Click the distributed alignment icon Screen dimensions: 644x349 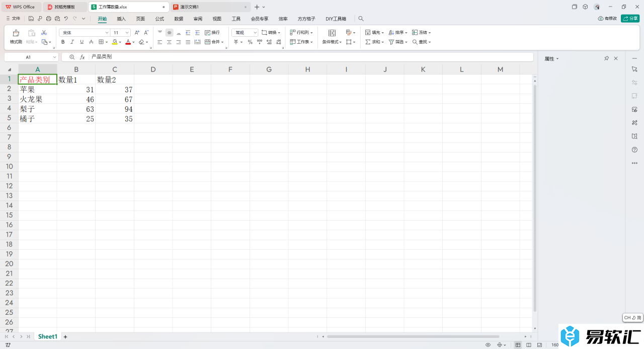click(x=197, y=42)
